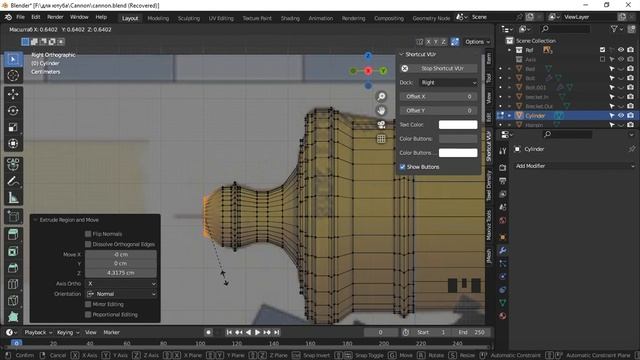The image size is (640, 360).
Task: Open the Output properties tab icon
Action: click(x=503, y=181)
